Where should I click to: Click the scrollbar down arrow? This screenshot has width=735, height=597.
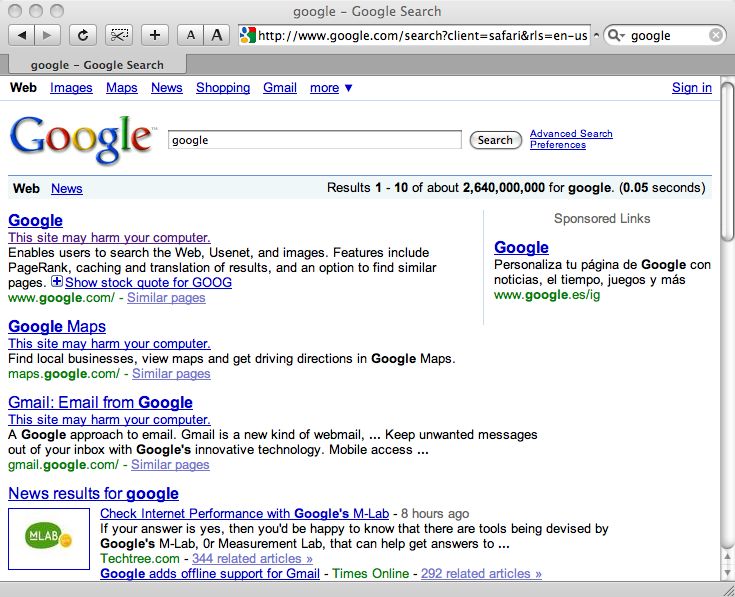click(727, 573)
